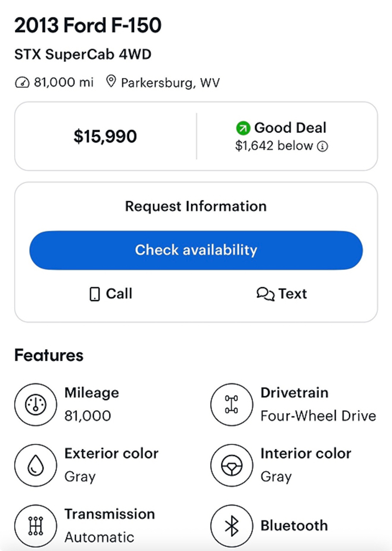
Task: Click the STX SuperCab 4WD trim text
Action: (x=83, y=54)
